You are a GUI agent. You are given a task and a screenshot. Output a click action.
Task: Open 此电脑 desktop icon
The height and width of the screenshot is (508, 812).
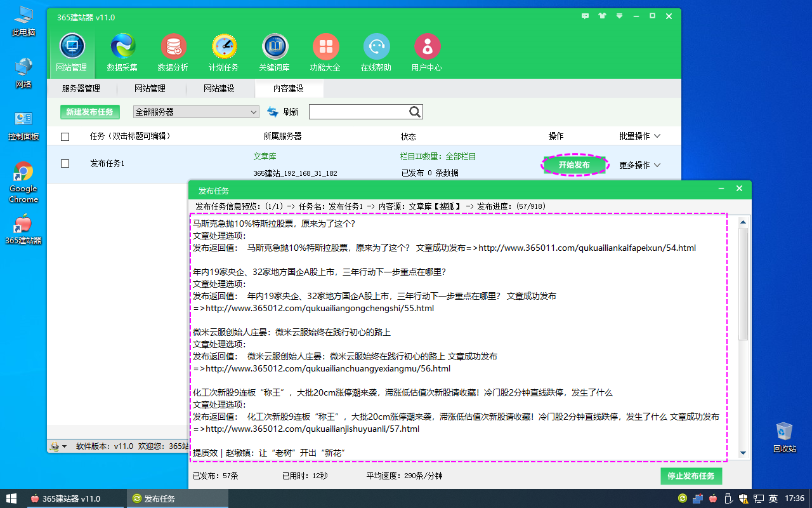[x=23, y=21]
